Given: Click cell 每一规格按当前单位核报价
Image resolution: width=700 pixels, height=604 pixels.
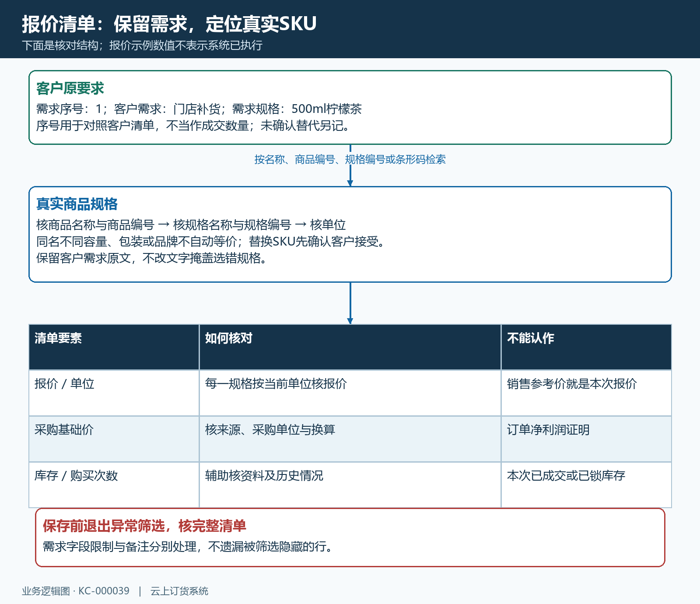Looking at the screenshot, I should click(x=350, y=393).
